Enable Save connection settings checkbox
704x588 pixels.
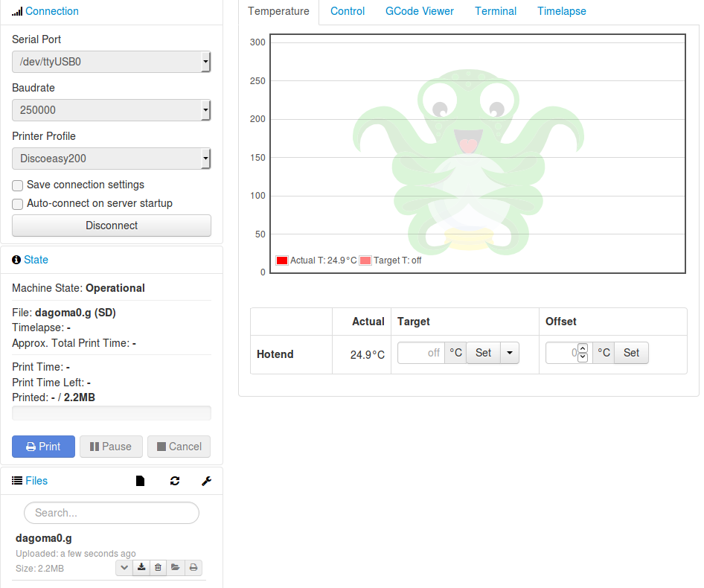point(18,185)
